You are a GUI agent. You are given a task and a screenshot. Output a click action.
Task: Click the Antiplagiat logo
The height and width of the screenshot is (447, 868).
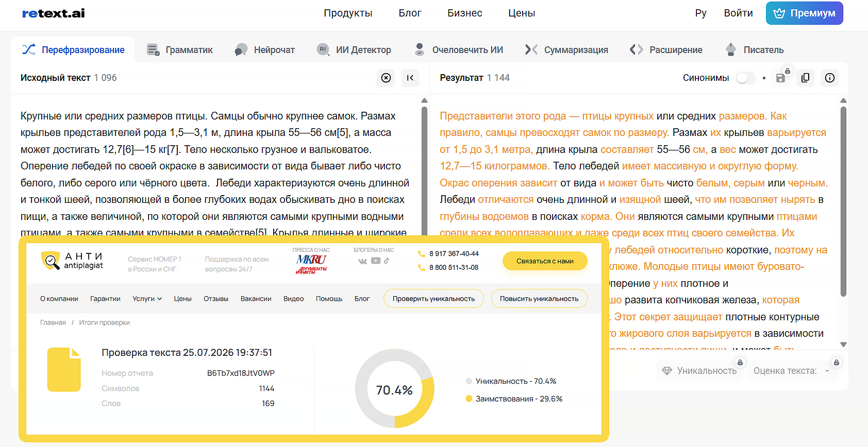point(72,261)
